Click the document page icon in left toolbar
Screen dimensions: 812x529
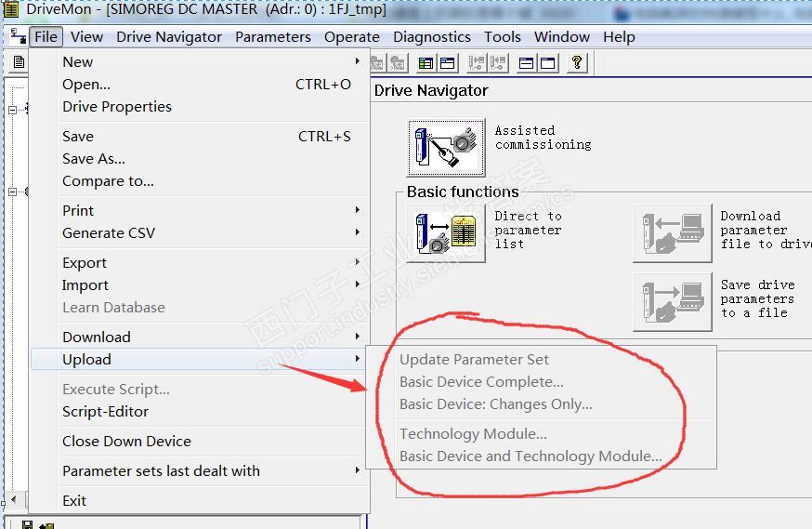(x=19, y=62)
